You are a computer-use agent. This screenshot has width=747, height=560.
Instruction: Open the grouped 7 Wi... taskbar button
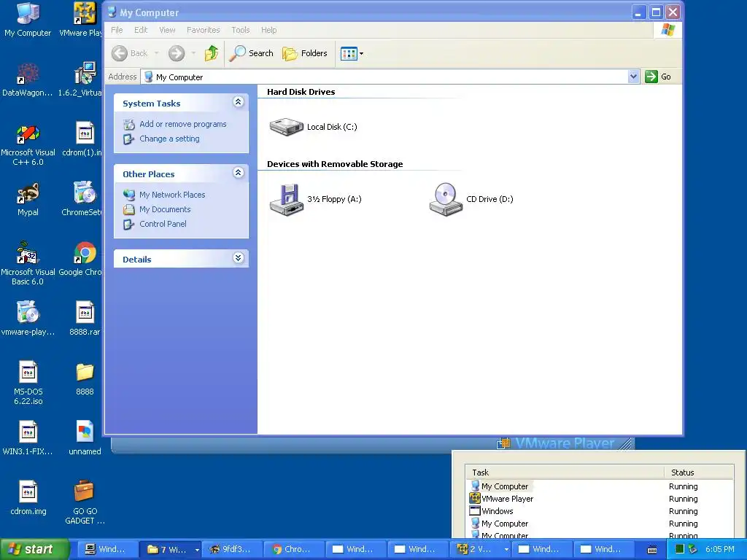point(172,550)
